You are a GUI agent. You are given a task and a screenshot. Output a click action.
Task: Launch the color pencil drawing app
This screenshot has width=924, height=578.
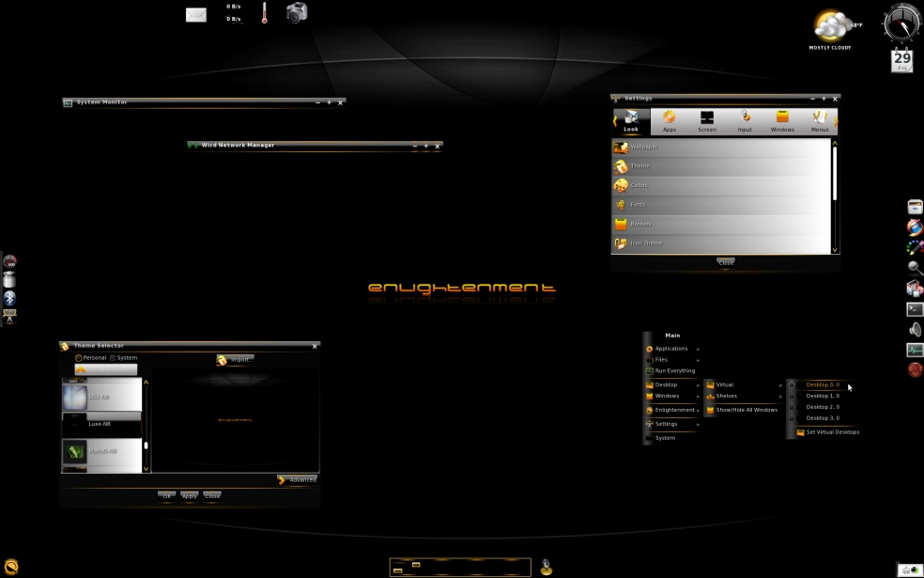pyautogui.click(x=915, y=248)
